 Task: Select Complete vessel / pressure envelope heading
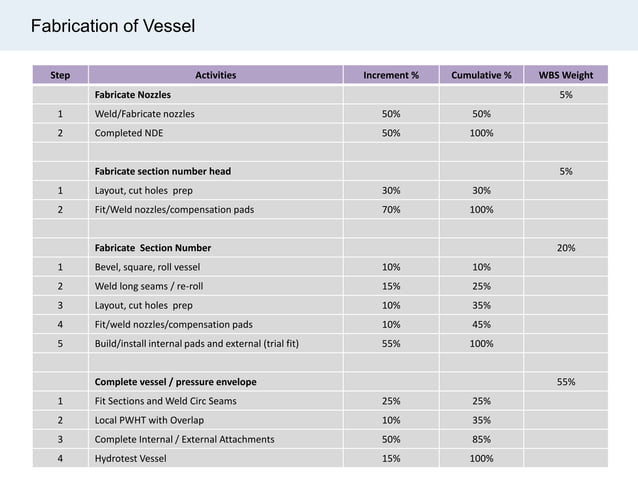pyautogui.click(x=175, y=382)
